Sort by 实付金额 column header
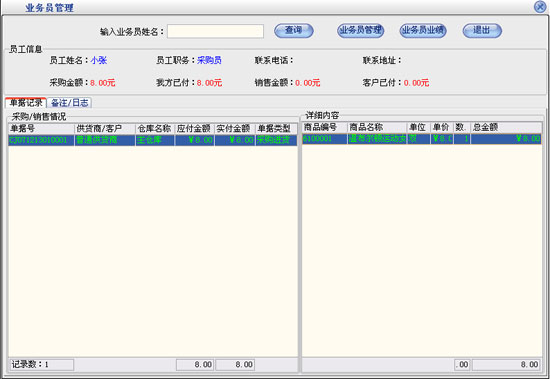 235,128
